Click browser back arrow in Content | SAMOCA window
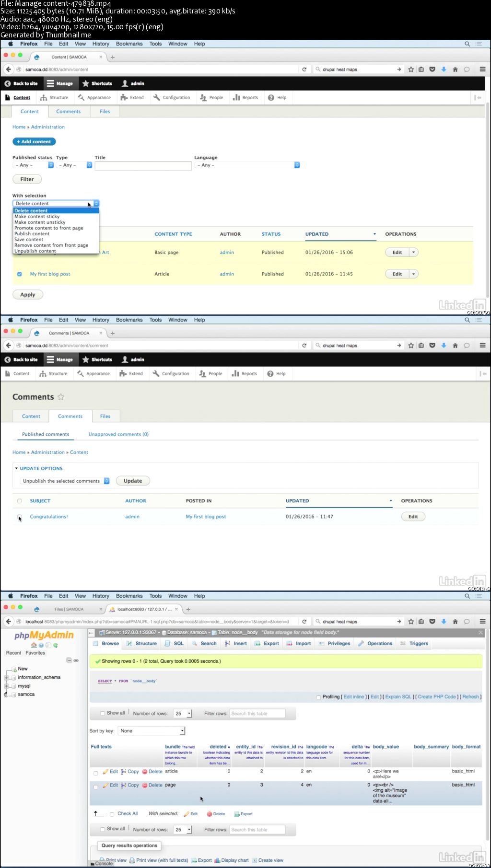The height and width of the screenshot is (868, 491). pos(8,69)
